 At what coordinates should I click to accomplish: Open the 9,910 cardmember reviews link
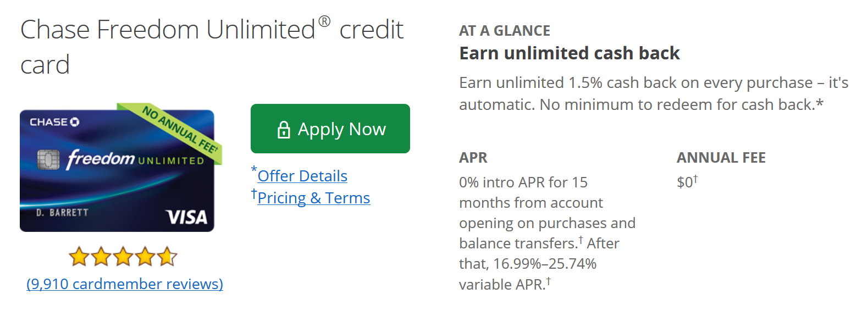coord(125,284)
